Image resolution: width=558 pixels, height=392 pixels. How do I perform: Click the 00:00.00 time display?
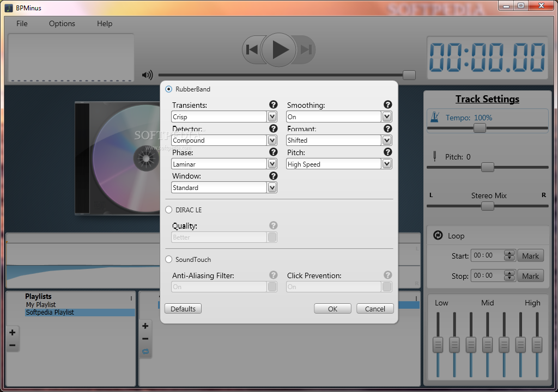click(x=487, y=58)
